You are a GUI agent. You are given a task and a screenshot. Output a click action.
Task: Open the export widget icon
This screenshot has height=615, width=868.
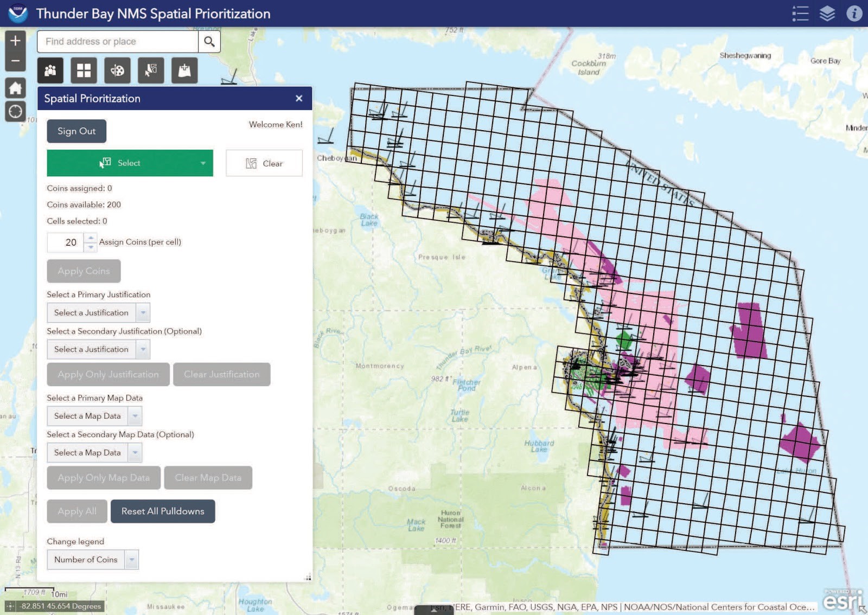pyautogui.click(x=184, y=71)
